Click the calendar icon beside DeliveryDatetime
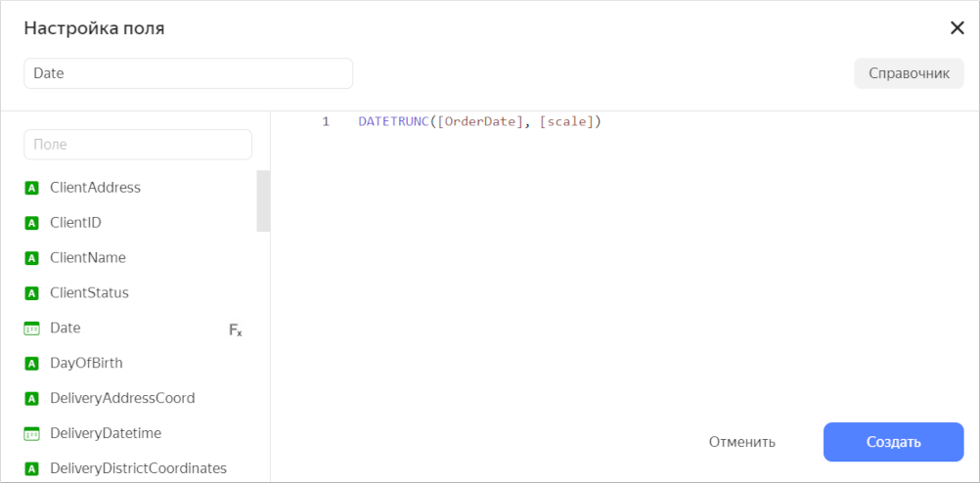 pyautogui.click(x=31, y=433)
